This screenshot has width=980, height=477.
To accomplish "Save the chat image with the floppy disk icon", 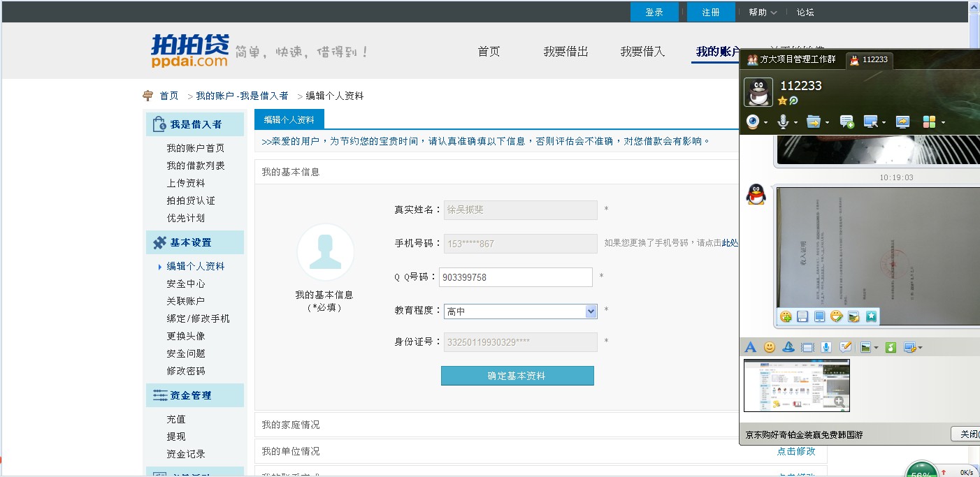I will tap(802, 317).
